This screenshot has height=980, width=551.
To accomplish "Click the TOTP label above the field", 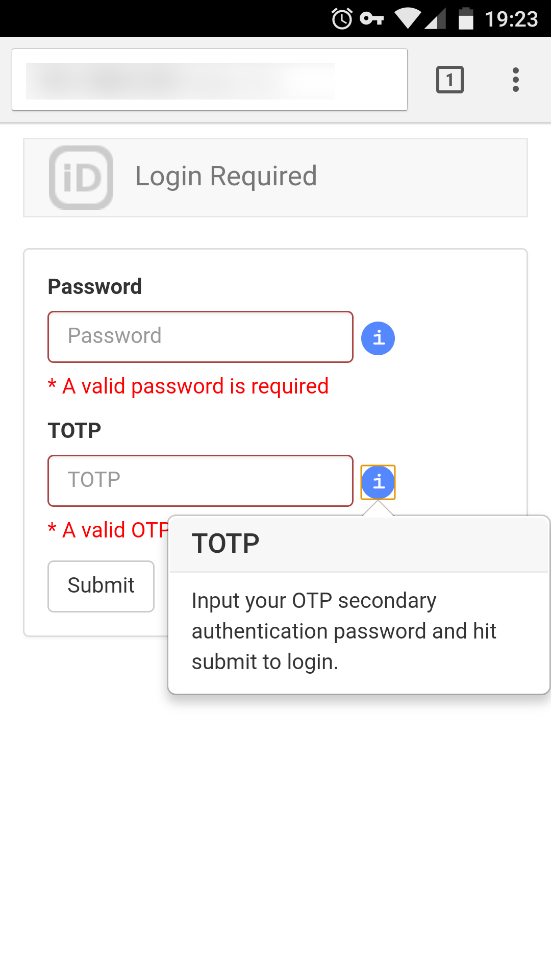I will point(74,431).
